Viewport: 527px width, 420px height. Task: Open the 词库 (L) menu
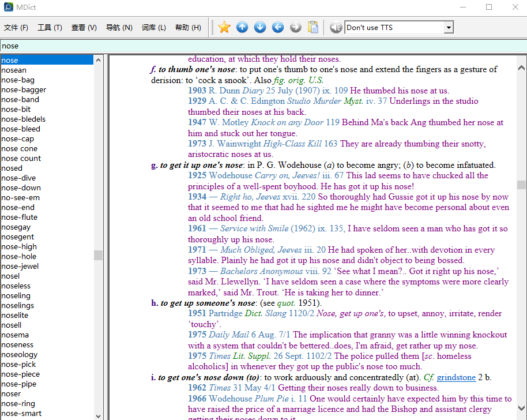(153, 28)
